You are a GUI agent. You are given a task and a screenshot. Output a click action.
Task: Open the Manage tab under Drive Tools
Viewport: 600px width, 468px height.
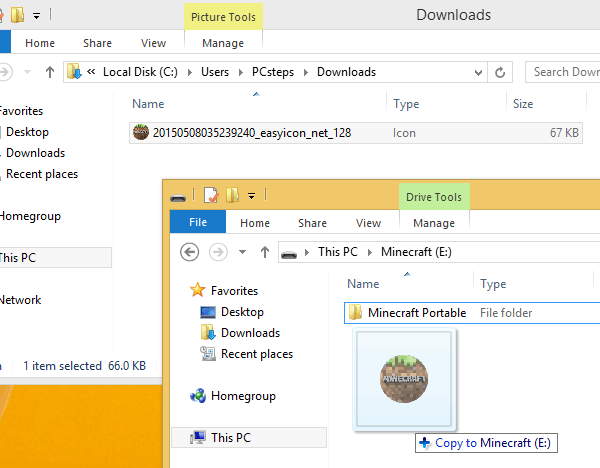[x=434, y=223]
